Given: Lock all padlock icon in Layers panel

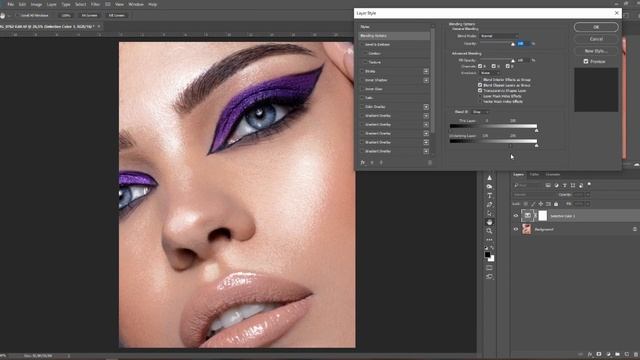Looking at the screenshot, I should 556,204.
